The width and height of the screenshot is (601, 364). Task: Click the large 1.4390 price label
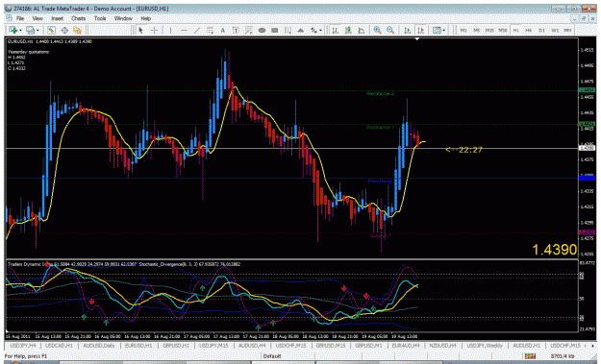[554, 250]
